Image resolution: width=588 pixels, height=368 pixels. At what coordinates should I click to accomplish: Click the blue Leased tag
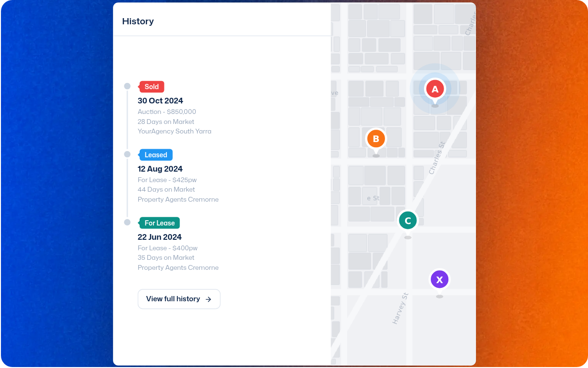(x=155, y=155)
